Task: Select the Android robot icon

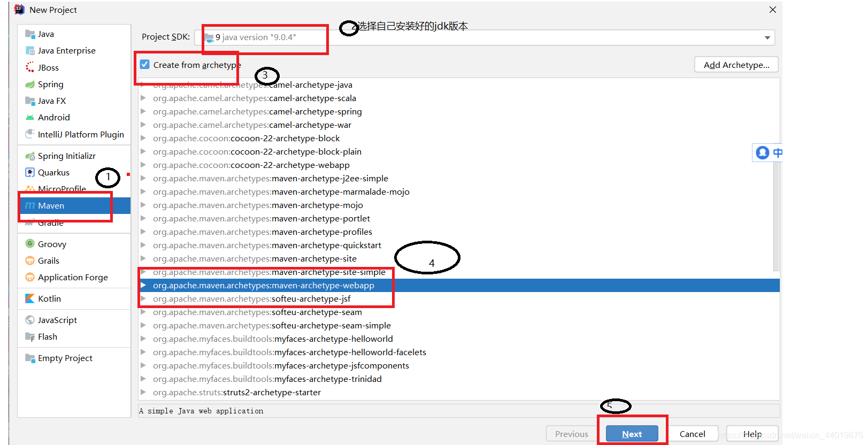Action: pyautogui.click(x=30, y=117)
